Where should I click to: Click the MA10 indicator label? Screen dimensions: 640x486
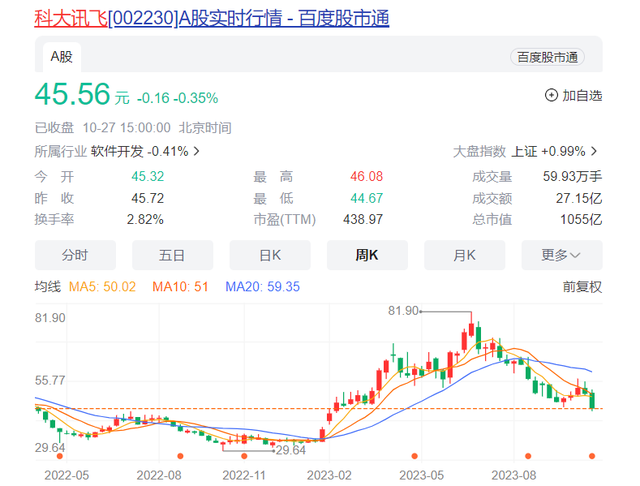[x=182, y=287]
